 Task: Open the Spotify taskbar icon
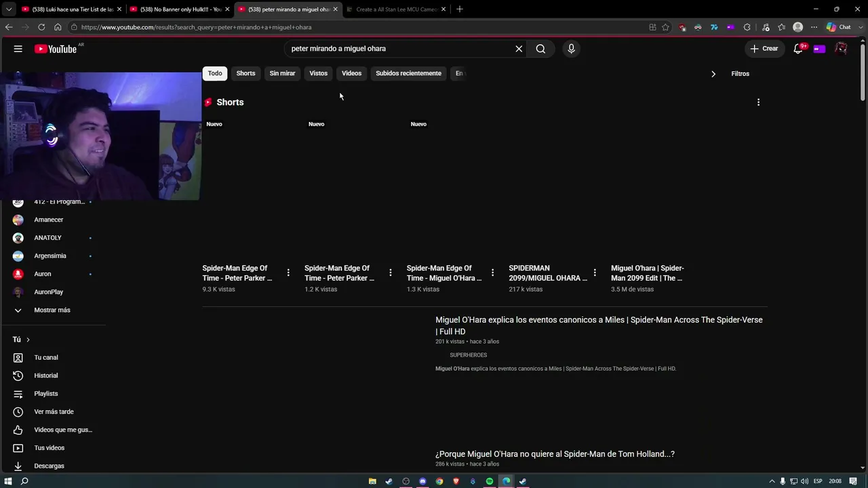pos(490,481)
